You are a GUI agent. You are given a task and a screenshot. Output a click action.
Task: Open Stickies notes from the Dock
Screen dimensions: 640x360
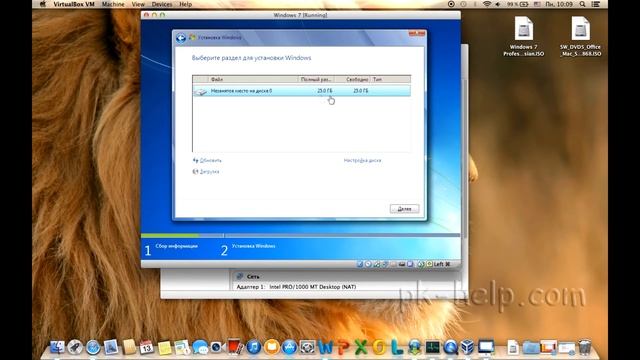164,347
